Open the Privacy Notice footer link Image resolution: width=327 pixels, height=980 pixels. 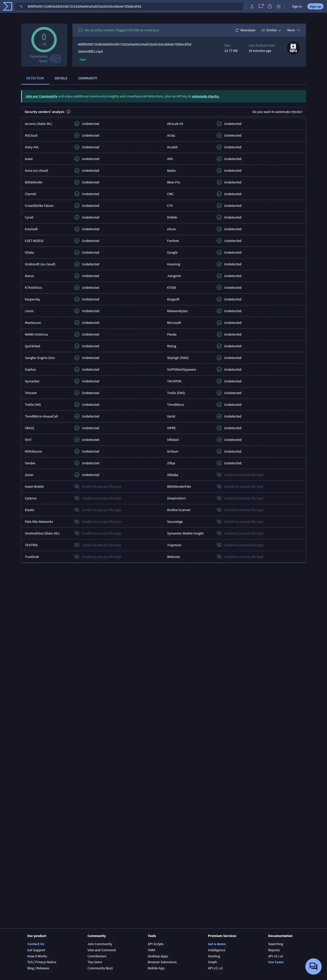point(46,962)
